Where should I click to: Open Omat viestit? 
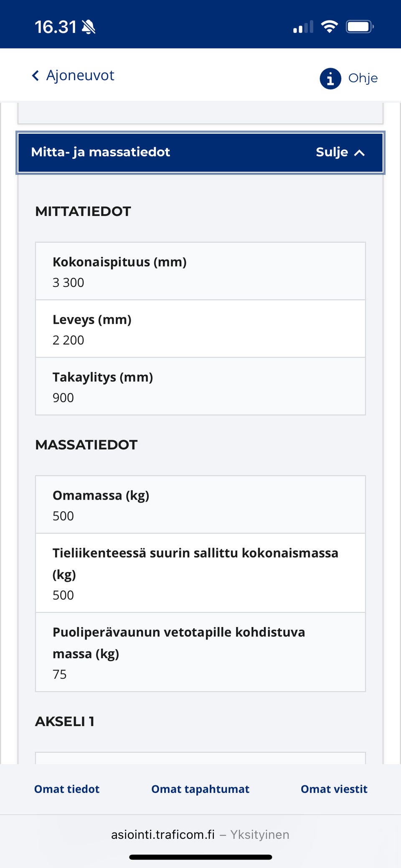pyautogui.click(x=334, y=789)
